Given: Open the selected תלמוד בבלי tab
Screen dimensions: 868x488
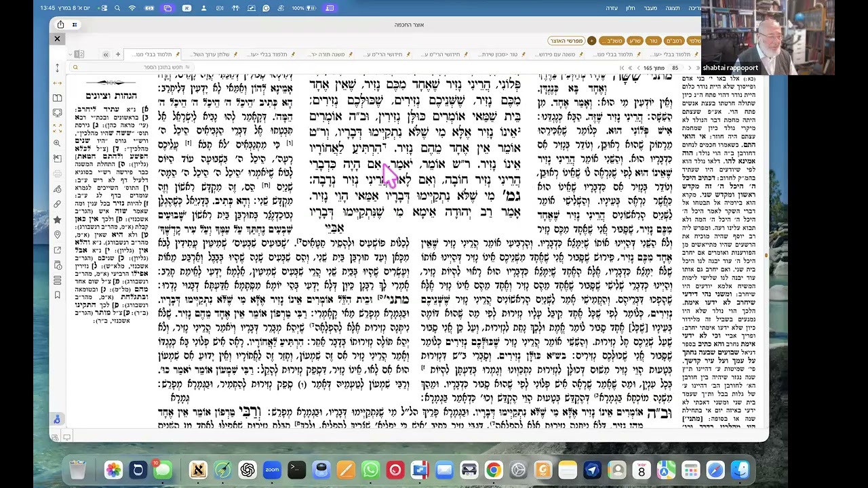Looking at the screenshot, I should point(153,54).
